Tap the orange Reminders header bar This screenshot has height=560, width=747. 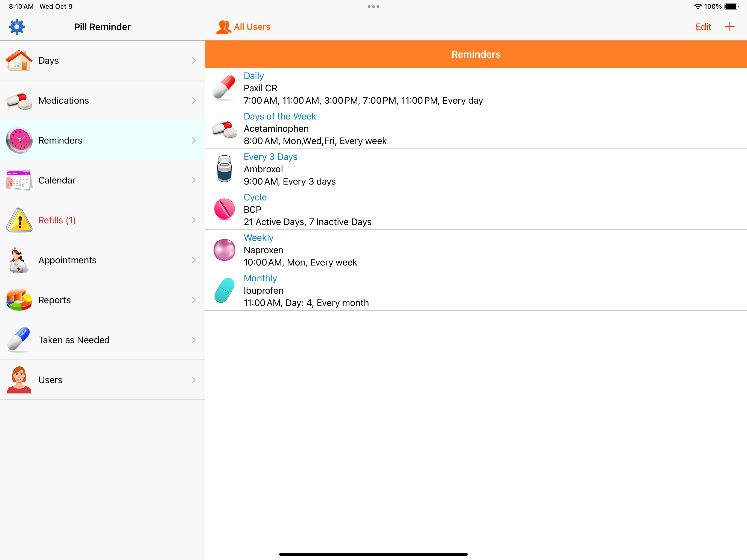click(x=476, y=54)
